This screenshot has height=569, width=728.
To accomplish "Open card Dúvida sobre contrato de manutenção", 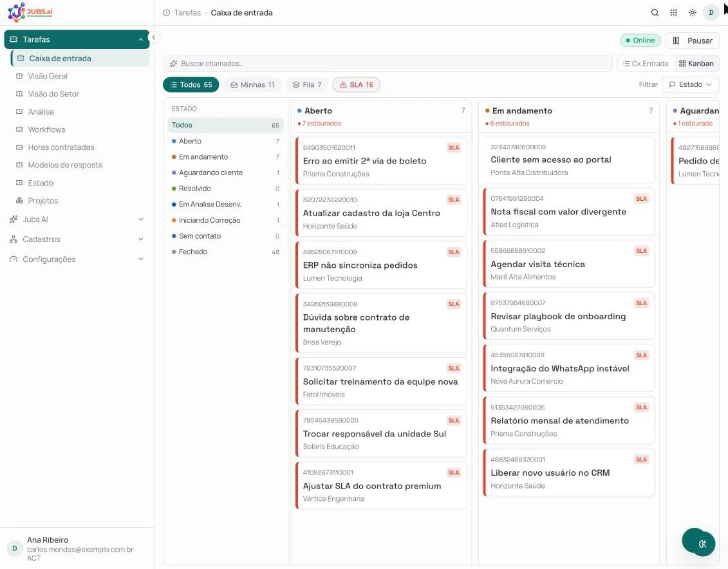I will pyautogui.click(x=381, y=323).
